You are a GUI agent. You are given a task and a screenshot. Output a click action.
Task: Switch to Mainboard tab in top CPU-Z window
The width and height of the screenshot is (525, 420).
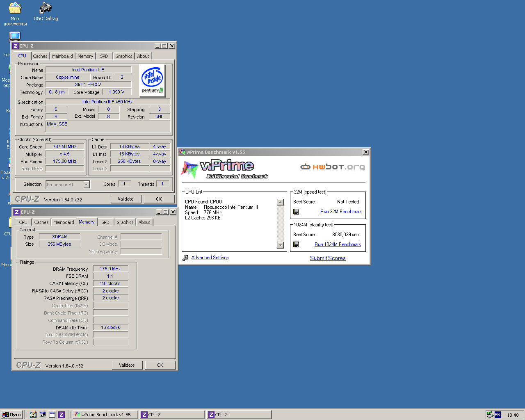point(62,56)
